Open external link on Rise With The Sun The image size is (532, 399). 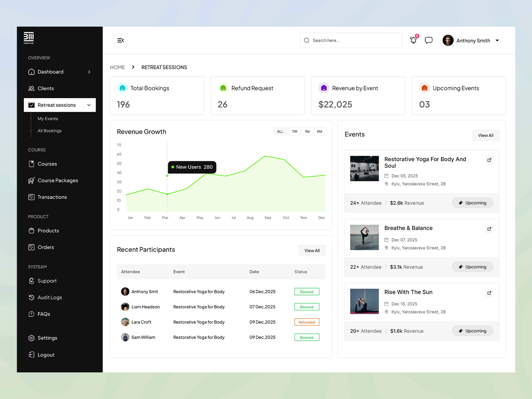(489, 293)
